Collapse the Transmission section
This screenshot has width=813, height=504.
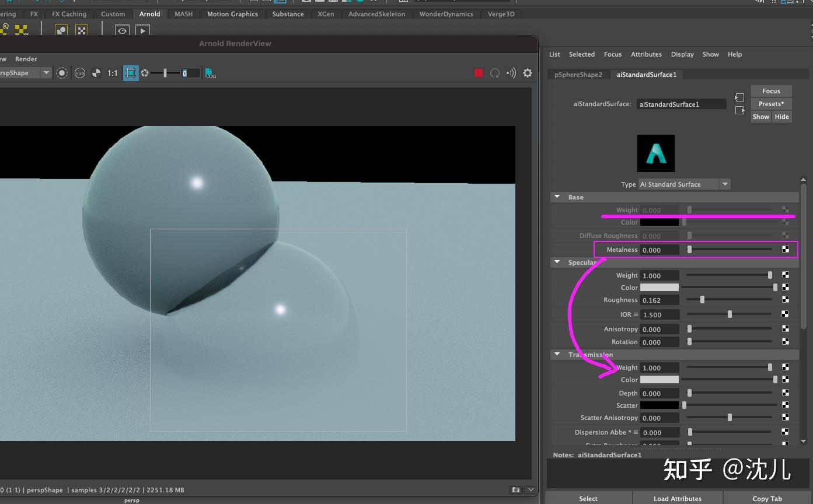click(557, 354)
